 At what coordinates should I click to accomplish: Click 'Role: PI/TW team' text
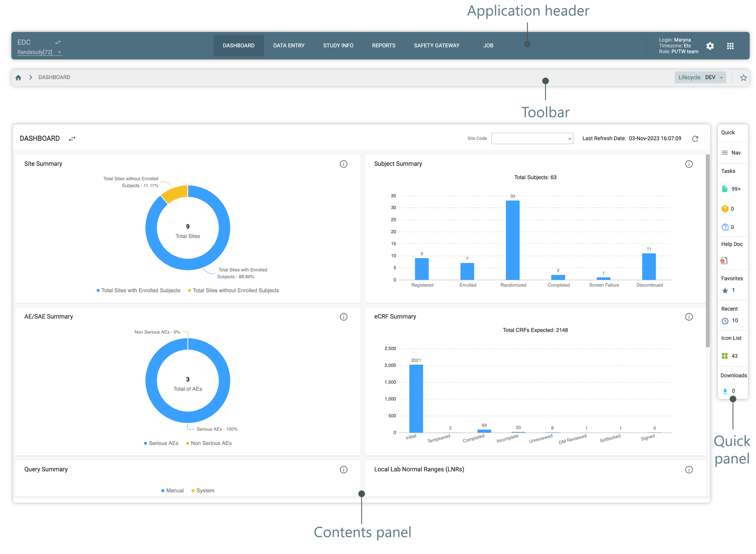[x=678, y=52]
